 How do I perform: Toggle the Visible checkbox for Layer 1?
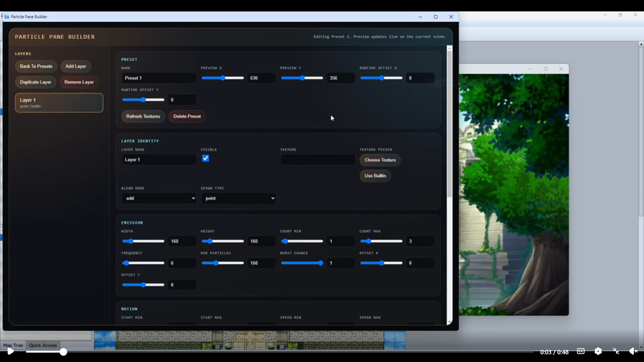pos(206,158)
